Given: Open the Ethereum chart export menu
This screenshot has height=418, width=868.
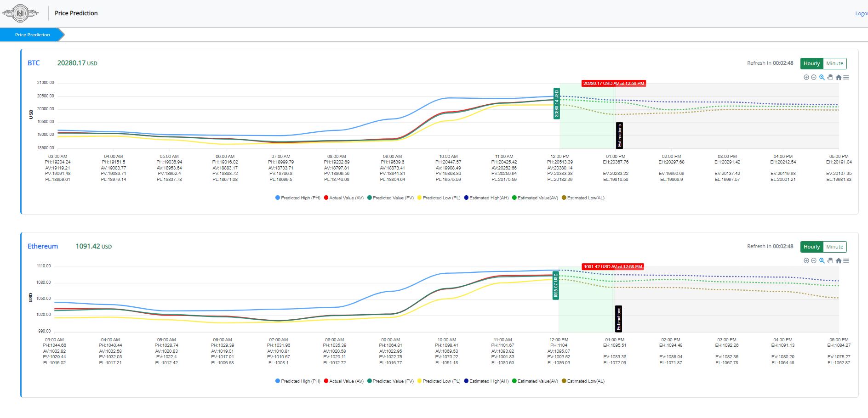Looking at the screenshot, I should tap(846, 260).
